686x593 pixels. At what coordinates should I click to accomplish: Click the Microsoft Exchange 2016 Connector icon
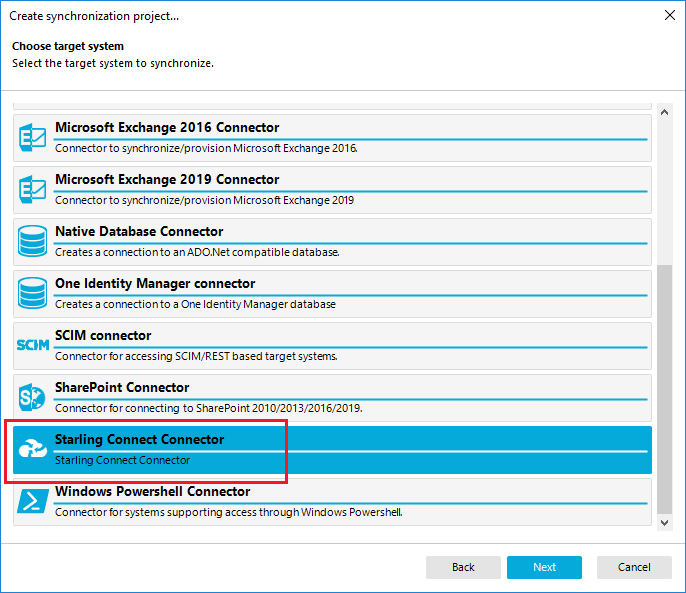click(33, 138)
